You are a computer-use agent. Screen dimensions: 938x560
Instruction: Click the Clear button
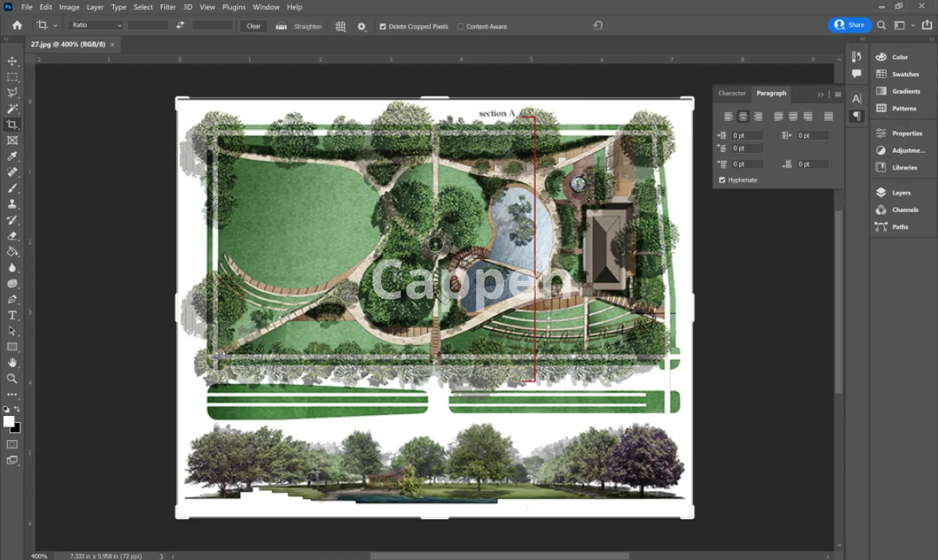[253, 26]
